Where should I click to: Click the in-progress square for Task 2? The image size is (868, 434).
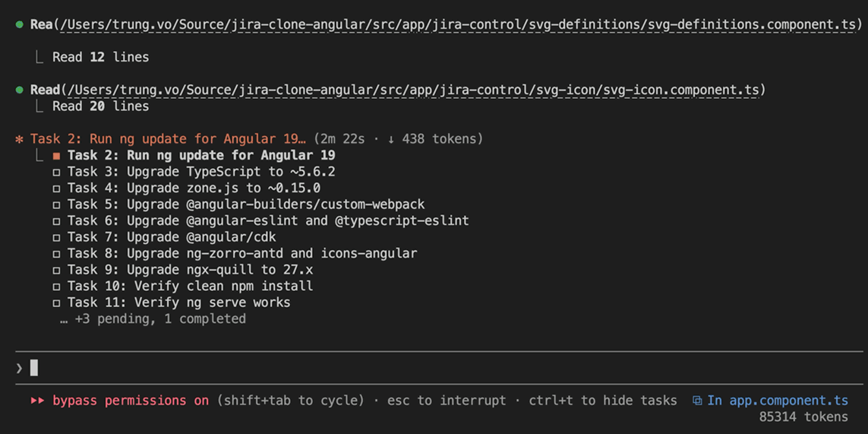click(x=56, y=156)
